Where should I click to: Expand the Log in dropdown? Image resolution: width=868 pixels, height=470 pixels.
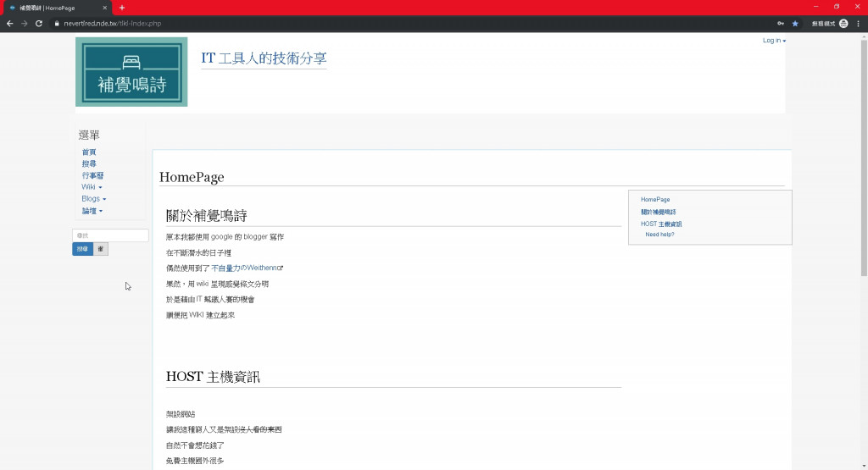774,41
